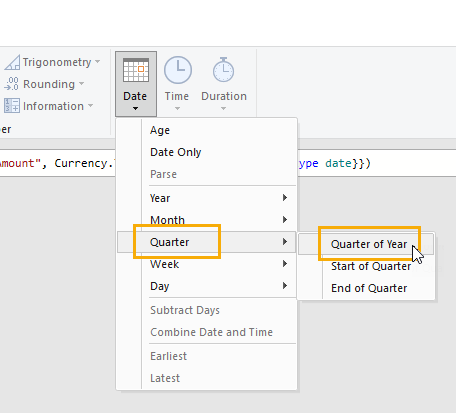Viewport: 456px width, 413px height.
Task: Select End of Quarter option
Action: (366, 288)
